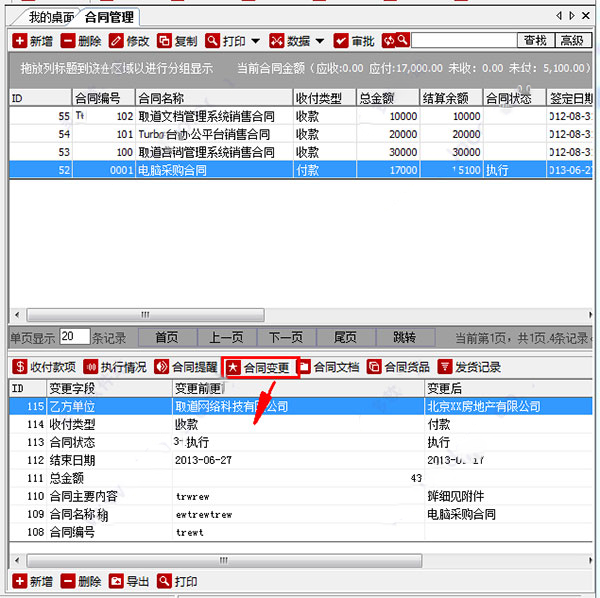Select the 合同主要内容 change record row
Screen dimensions: 600x598
301,496
